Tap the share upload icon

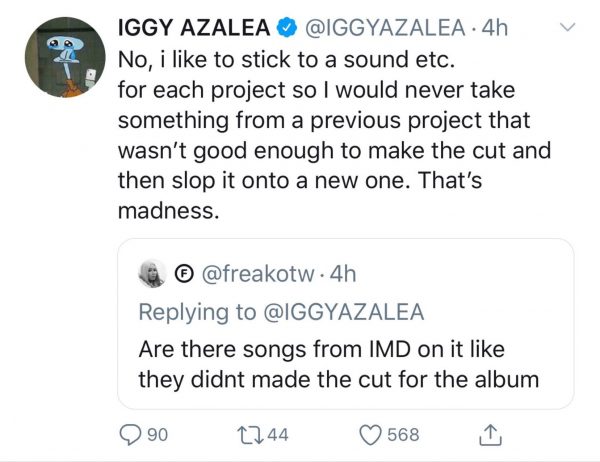pos(490,435)
